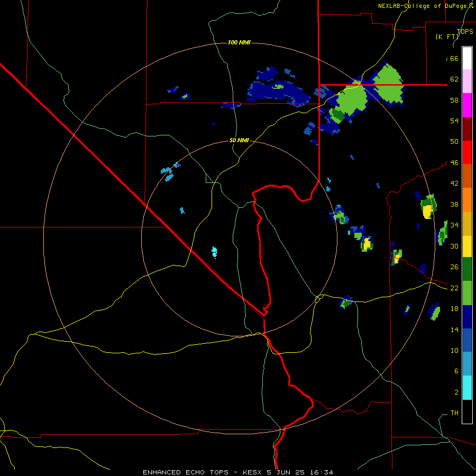Pick the cyan legend swatch
Screen dimensions: 476x476
pyautogui.click(x=467, y=388)
